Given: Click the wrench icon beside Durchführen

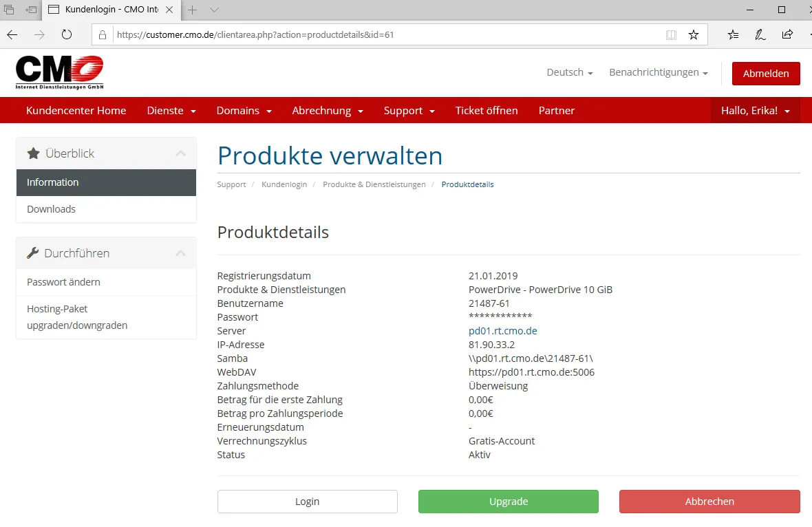Looking at the screenshot, I should (32, 253).
